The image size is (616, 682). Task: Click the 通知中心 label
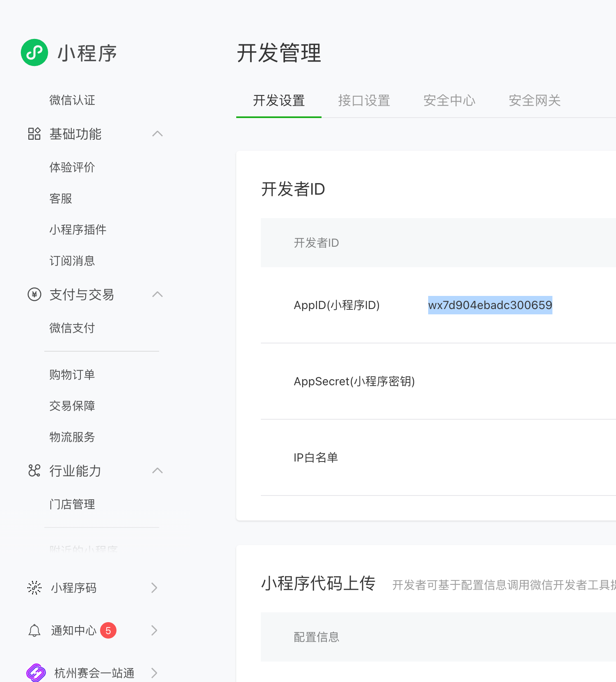coord(74,630)
